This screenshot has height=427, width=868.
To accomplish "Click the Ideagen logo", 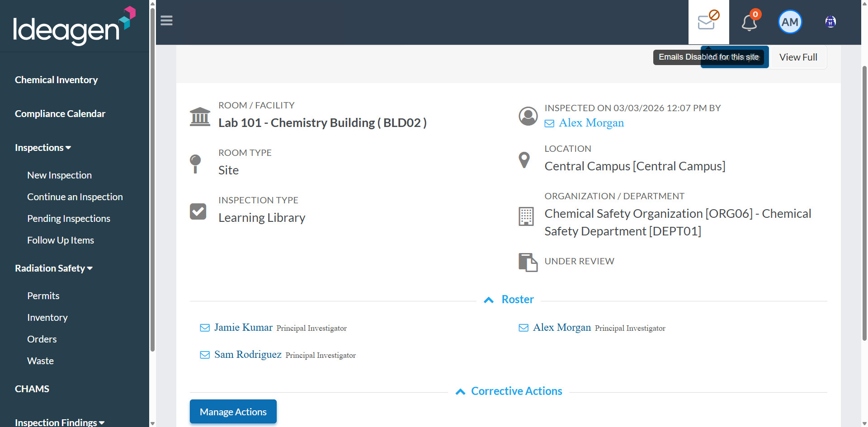I will coord(75,26).
